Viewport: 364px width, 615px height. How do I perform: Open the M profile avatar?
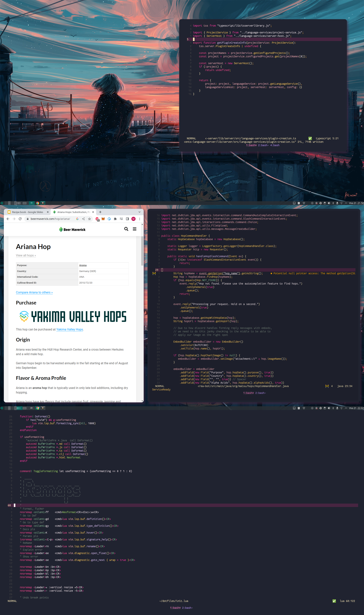pyautogui.click(x=133, y=219)
